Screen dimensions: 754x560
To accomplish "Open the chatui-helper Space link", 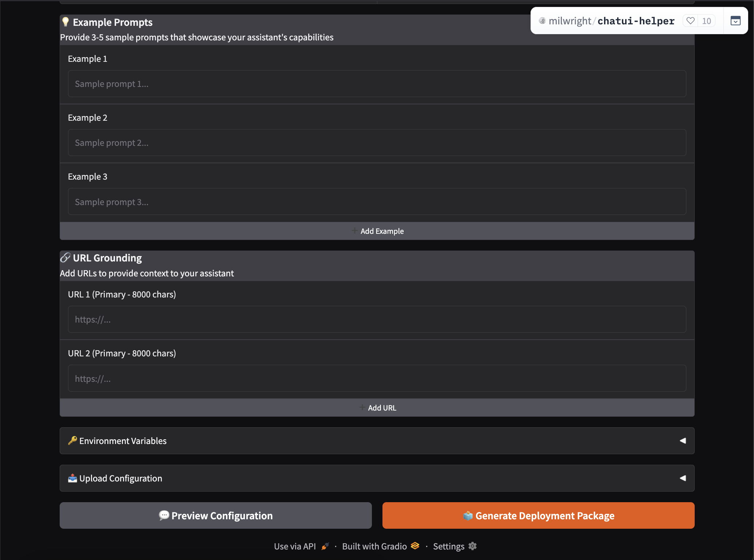I will [x=636, y=21].
